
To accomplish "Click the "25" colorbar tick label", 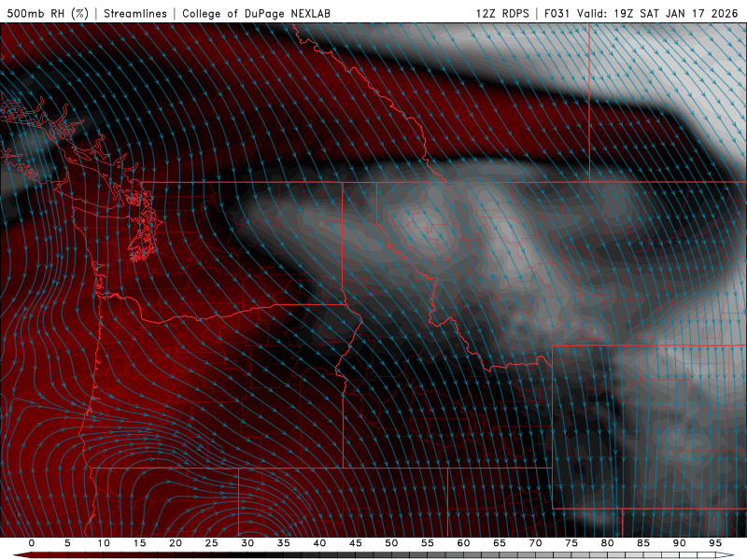I will coord(212,543).
